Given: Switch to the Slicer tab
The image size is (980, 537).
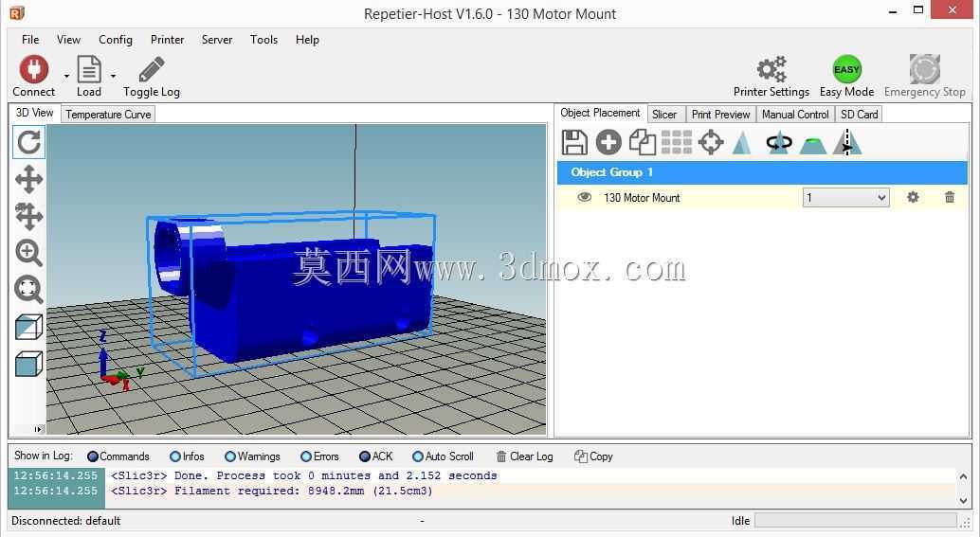Looking at the screenshot, I should [664, 115].
